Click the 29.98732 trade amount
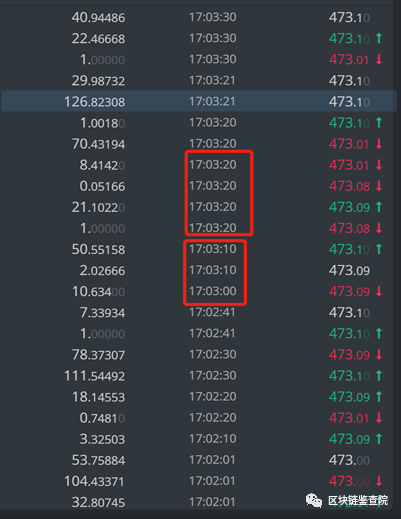The height and width of the screenshot is (519, 401). (x=98, y=81)
